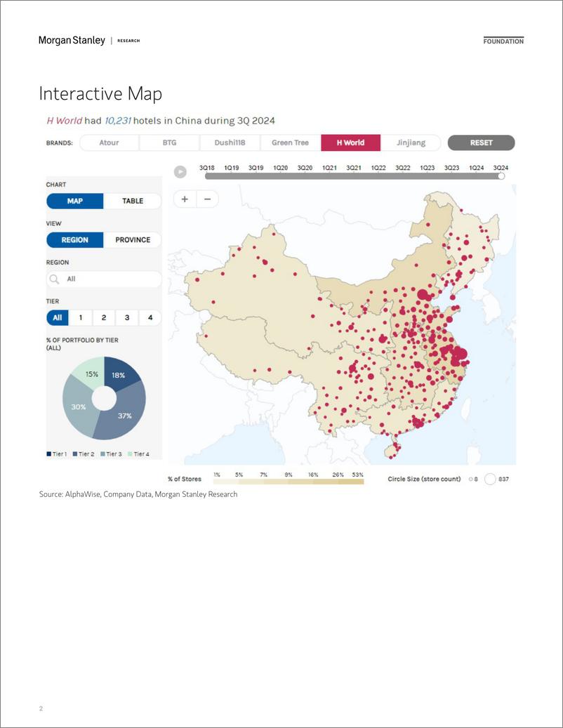
Task: Jump timeline to 1Q19 marker
Action: tap(232, 168)
